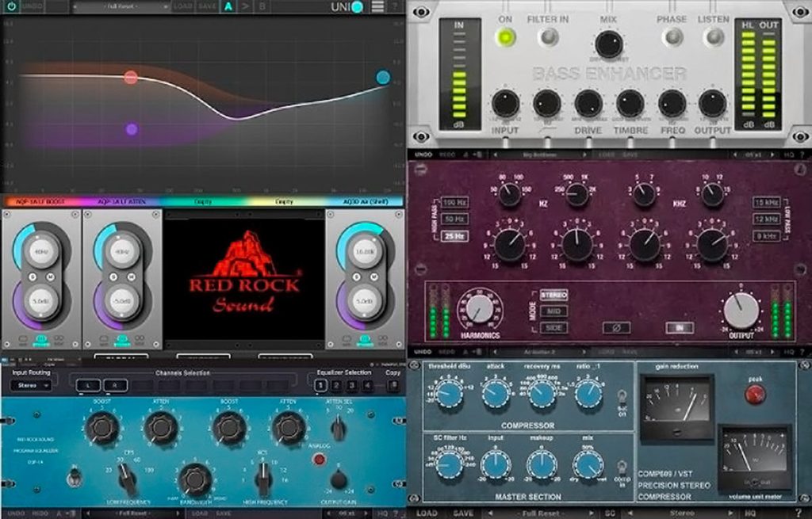This screenshot has width=812, height=519.
Task: Enable the red ANALOG button on blue EQ
Action: click(320, 459)
